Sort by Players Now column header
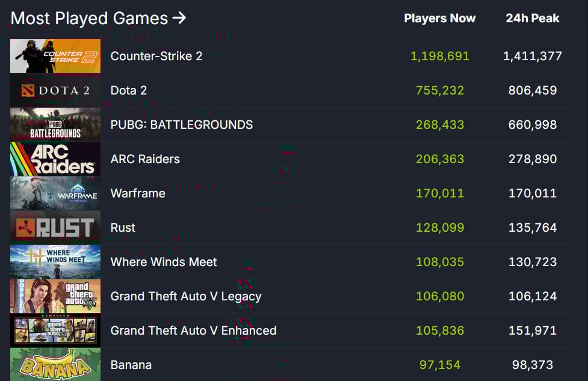The height and width of the screenshot is (381, 588). pos(439,19)
